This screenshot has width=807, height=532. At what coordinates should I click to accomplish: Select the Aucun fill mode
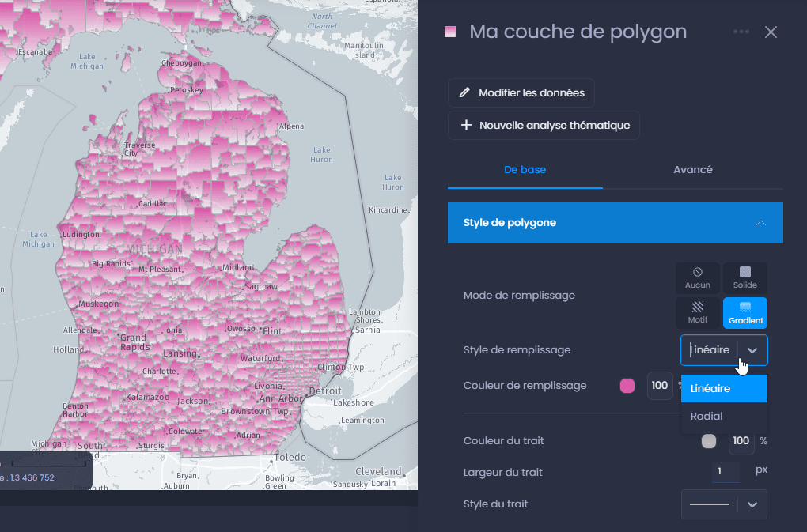(697, 278)
